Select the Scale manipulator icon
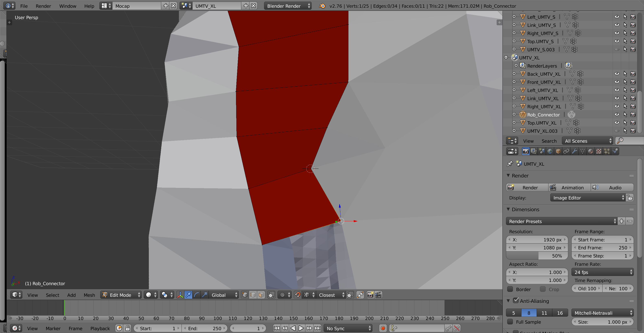 click(205, 295)
